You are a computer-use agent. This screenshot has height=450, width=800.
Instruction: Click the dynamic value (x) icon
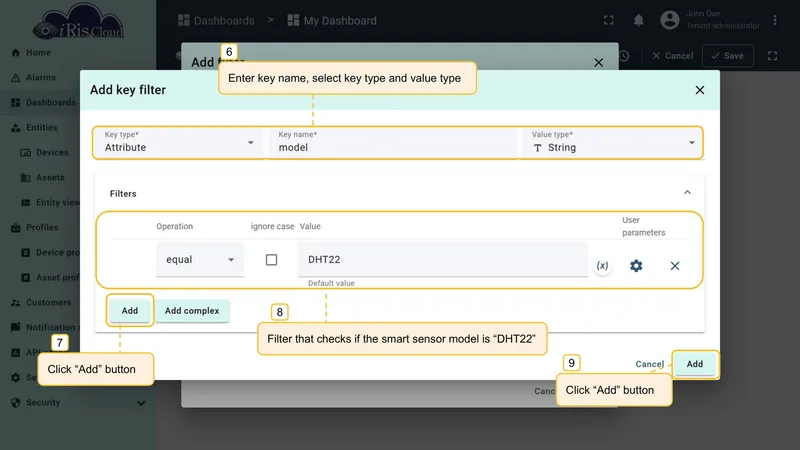[x=603, y=266]
